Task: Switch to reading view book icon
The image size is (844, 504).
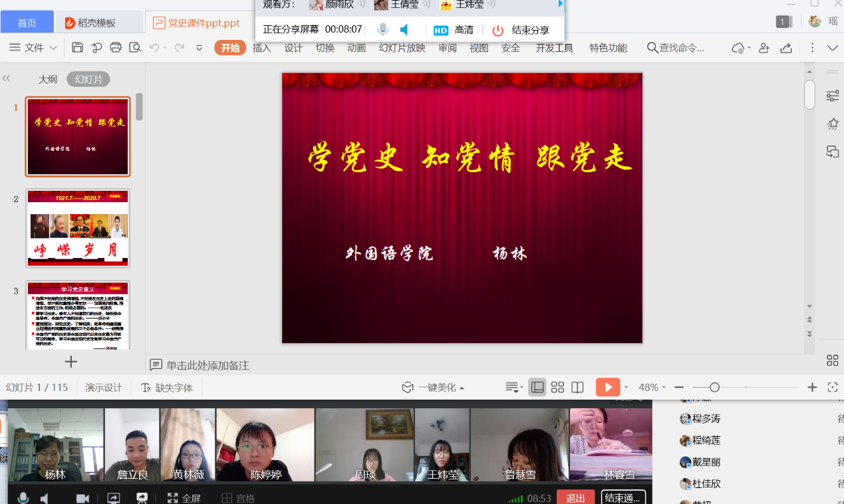Action: click(x=577, y=387)
